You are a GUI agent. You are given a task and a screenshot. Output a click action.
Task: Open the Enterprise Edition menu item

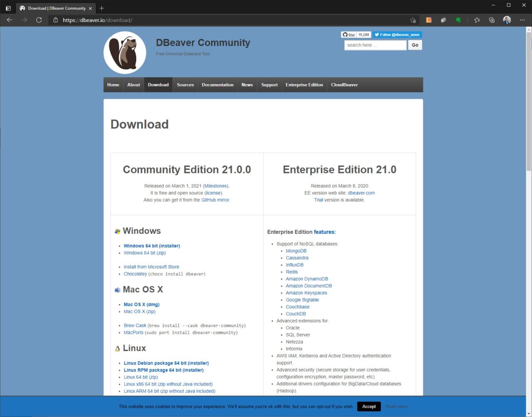click(304, 85)
